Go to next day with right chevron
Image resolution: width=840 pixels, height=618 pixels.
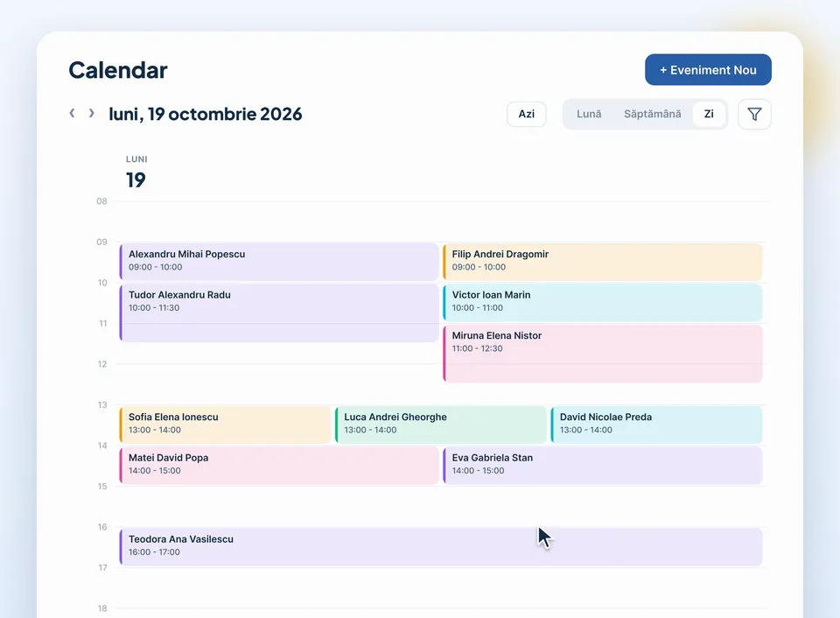pos(92,113)
